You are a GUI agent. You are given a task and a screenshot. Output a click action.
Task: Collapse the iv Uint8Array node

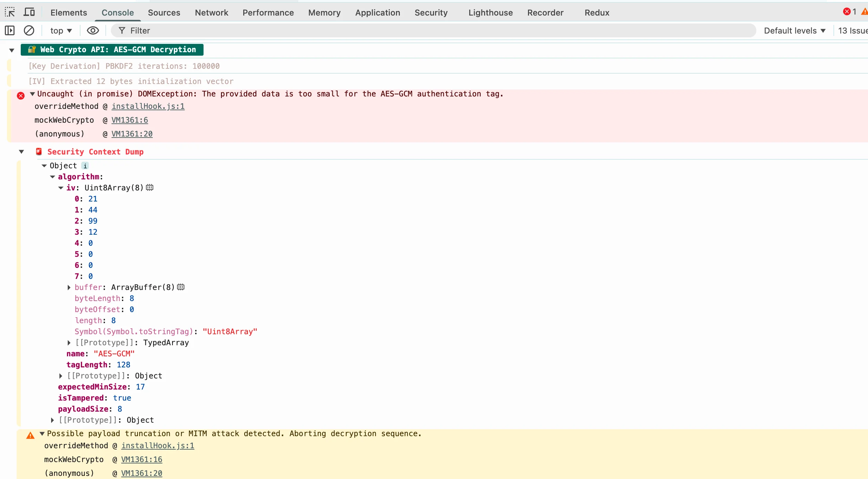click(x=61, y=188)
